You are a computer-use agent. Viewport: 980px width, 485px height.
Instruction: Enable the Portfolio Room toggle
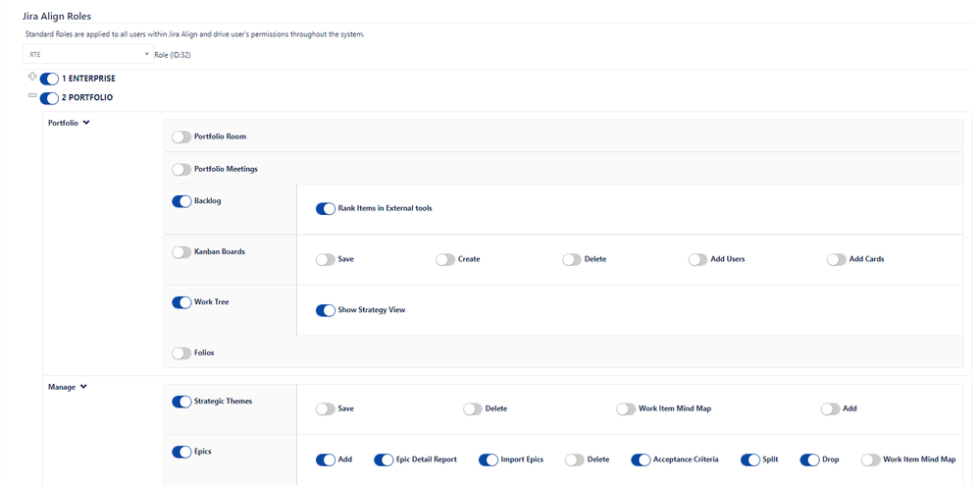coord(181,137)
